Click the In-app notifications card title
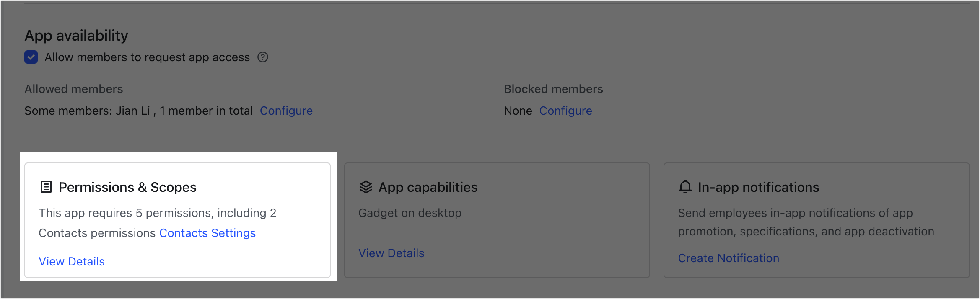 point(758,187)
